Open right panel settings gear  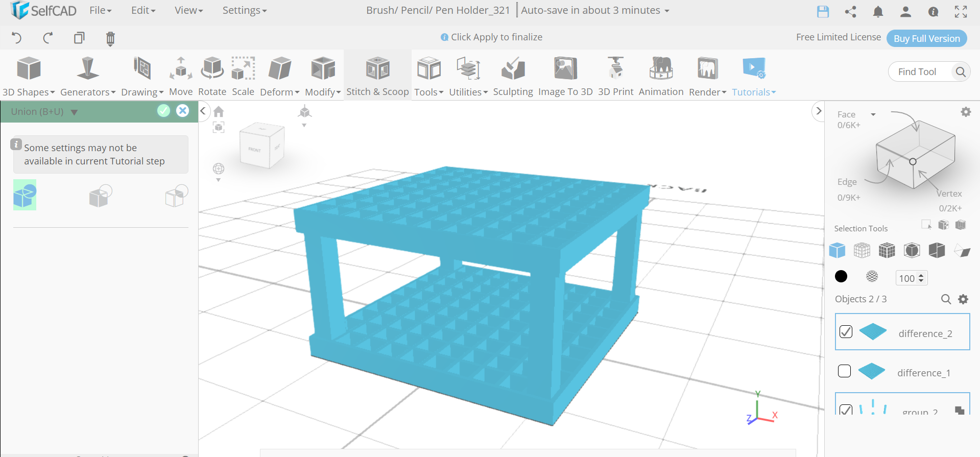coord(966,112)
